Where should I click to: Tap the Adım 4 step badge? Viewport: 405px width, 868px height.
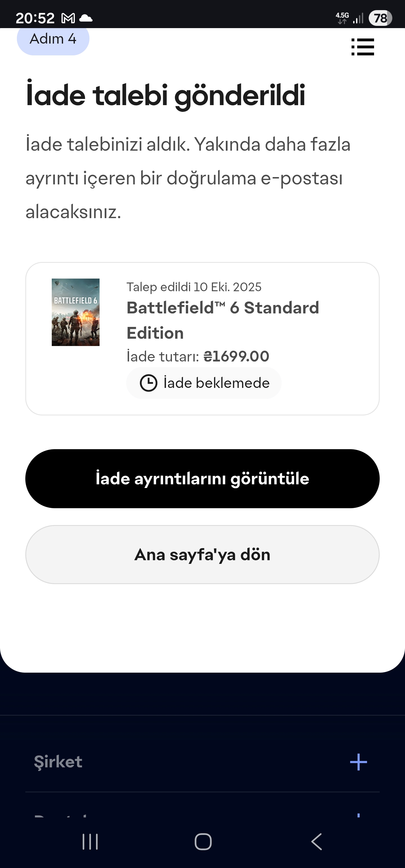(53, 39)
